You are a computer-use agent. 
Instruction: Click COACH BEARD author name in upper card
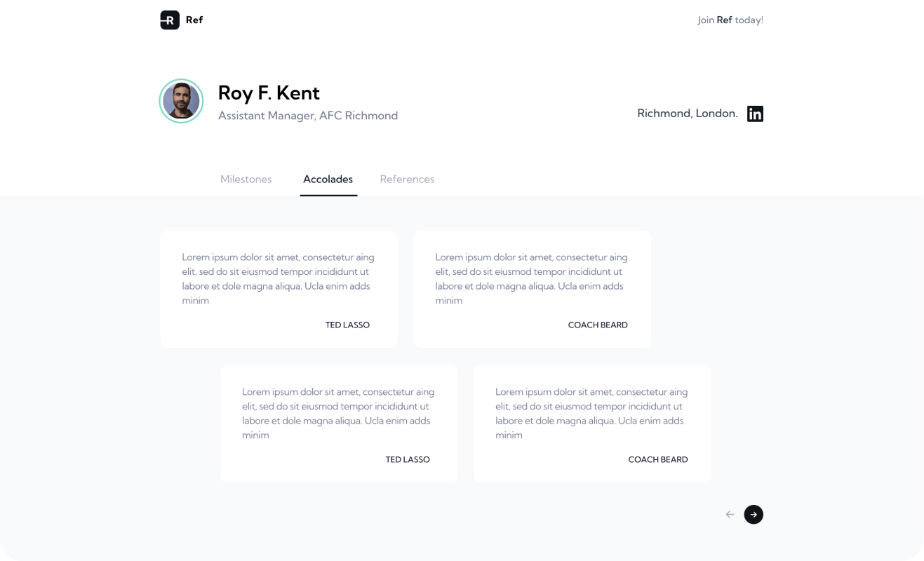pos(598,325)
